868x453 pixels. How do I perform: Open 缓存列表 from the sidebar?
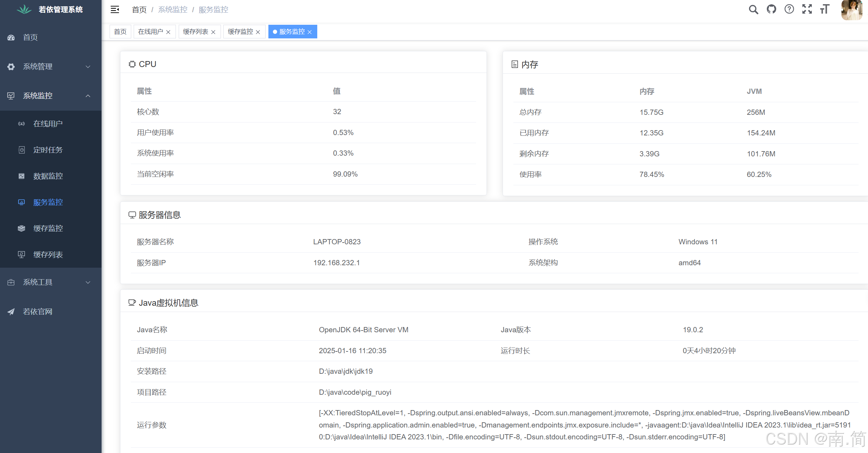pyautogui.click(x=48, y=254)
